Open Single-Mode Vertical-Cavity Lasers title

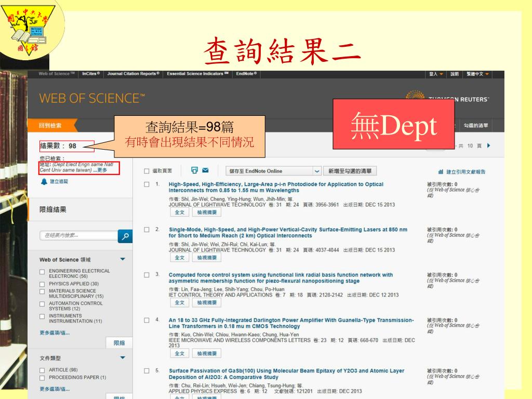(x=288, y=233)
